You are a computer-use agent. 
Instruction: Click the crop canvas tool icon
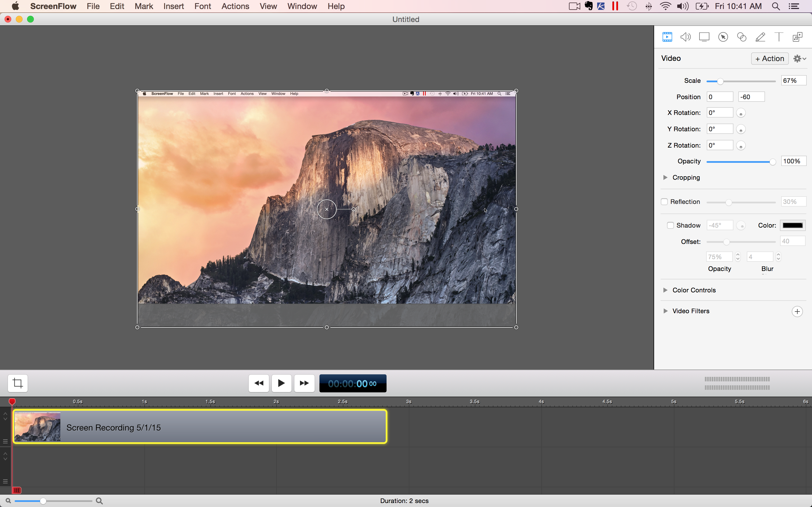tap(18, 383)
